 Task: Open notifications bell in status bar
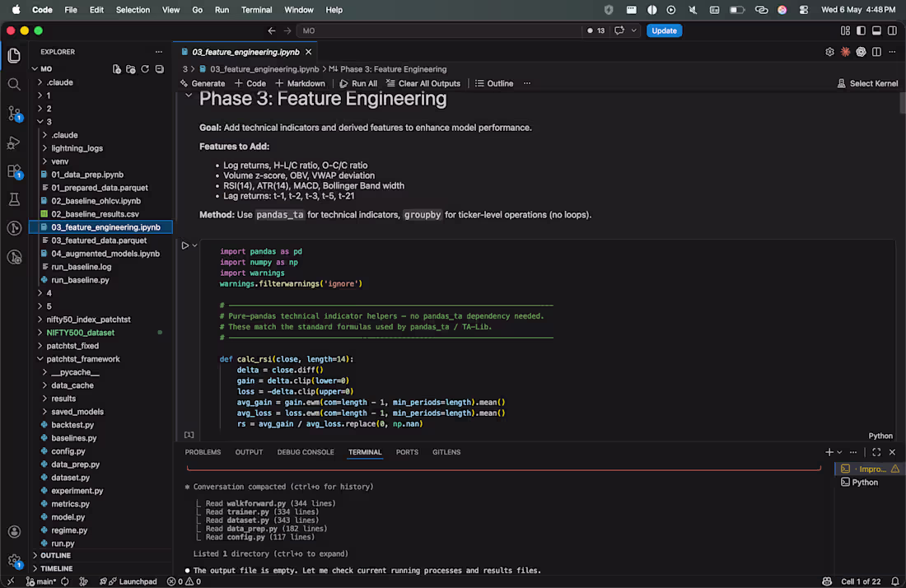click(x=895, y=581)
